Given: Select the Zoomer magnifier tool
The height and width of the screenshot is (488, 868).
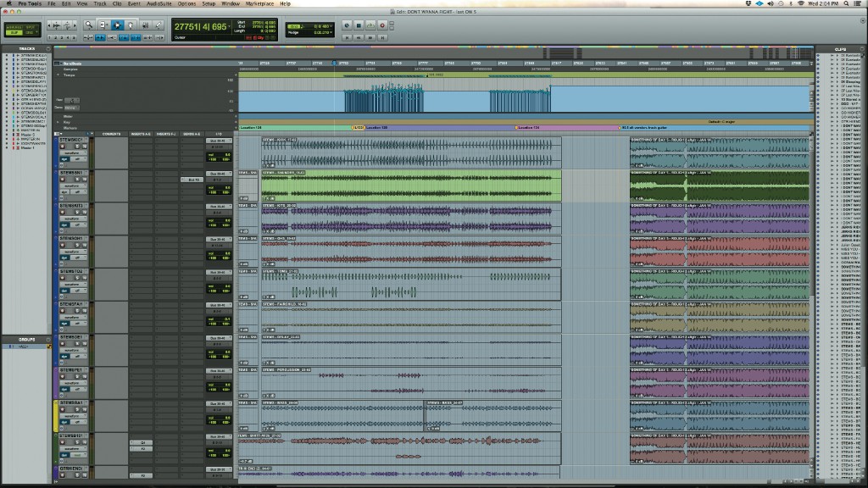Looking at the screenshot, I should pos(88,25).
